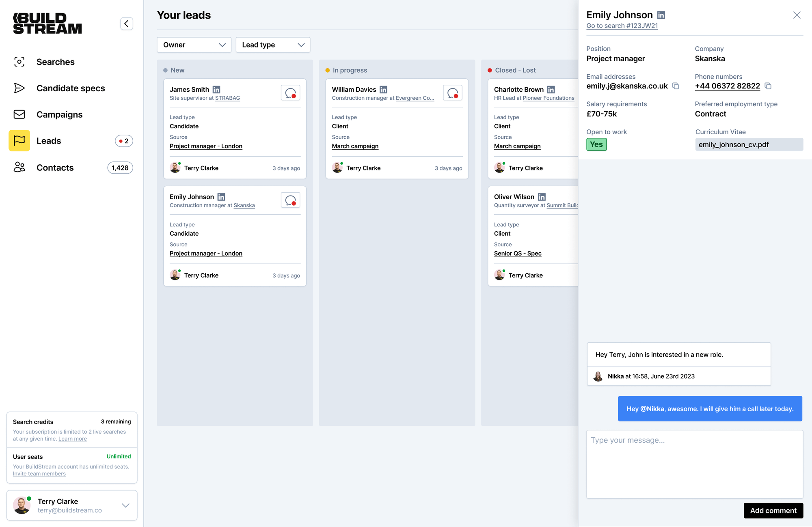Viewport: 812px width, 527px height.
Task: Copy Emily's email address
Action: click(x=676, y=86)
